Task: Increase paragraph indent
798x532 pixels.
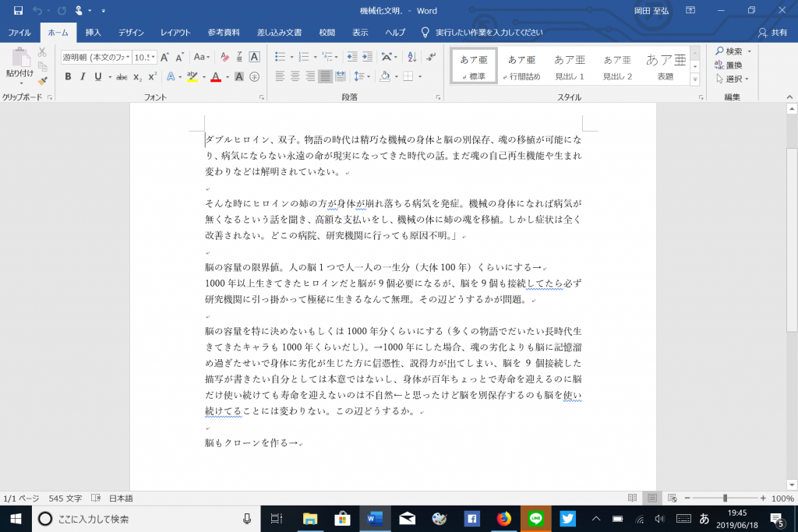Action: click(x=368, y=57)
